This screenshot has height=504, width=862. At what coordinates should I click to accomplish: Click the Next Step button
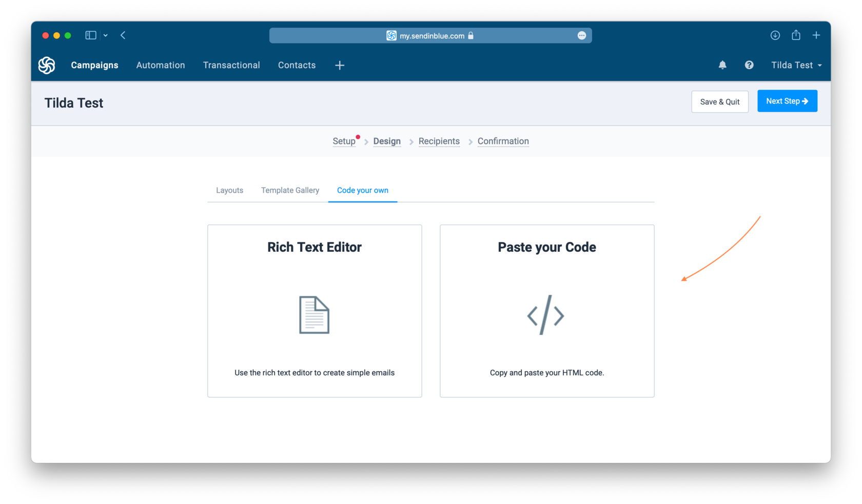(x=787, y=101)
